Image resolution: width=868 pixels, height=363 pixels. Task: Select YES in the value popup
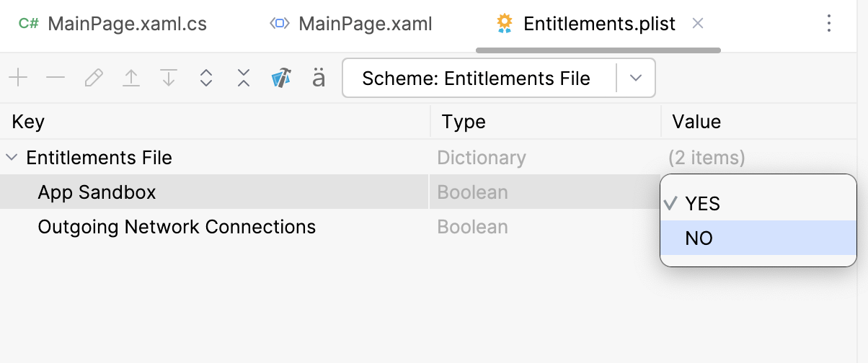click(x=703, y=204)
